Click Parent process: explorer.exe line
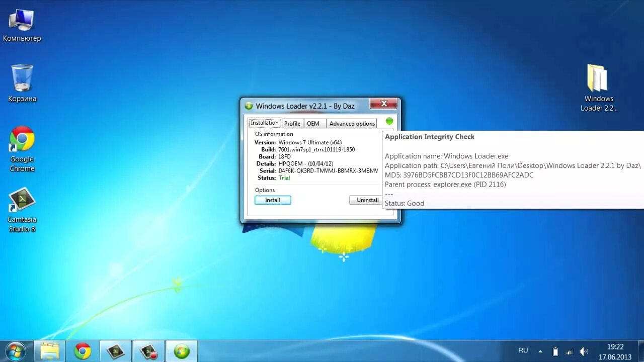 coord(445,185)
